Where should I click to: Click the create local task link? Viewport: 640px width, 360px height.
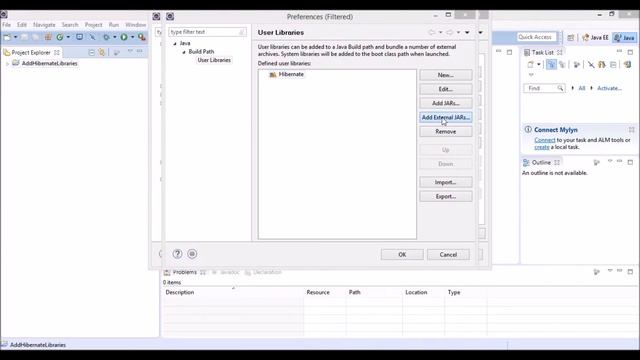(x=542, y=147)
